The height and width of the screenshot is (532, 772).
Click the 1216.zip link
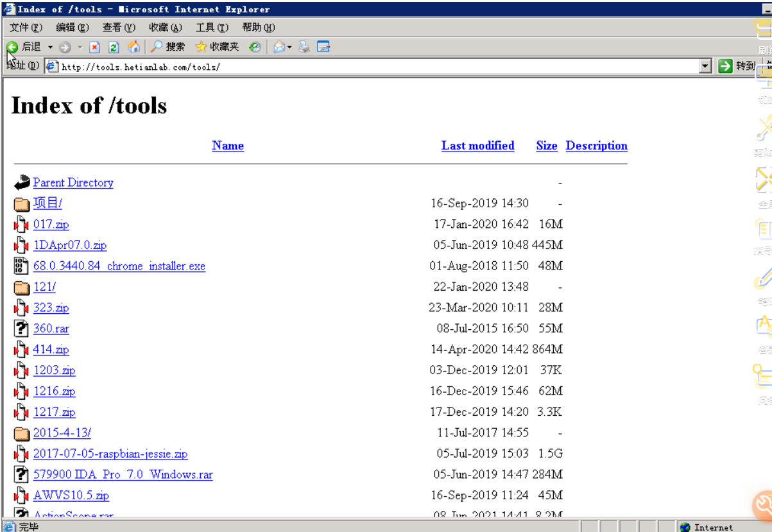55,391
